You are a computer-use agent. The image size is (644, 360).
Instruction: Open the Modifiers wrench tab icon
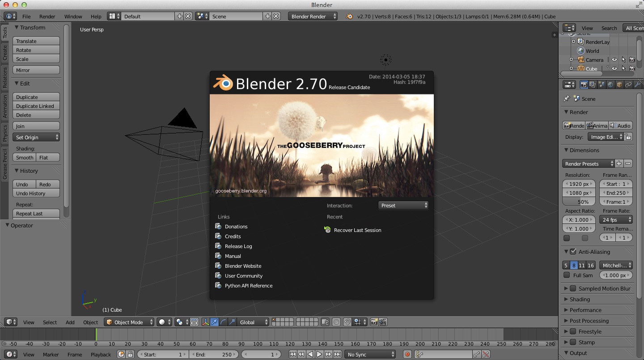637,85
